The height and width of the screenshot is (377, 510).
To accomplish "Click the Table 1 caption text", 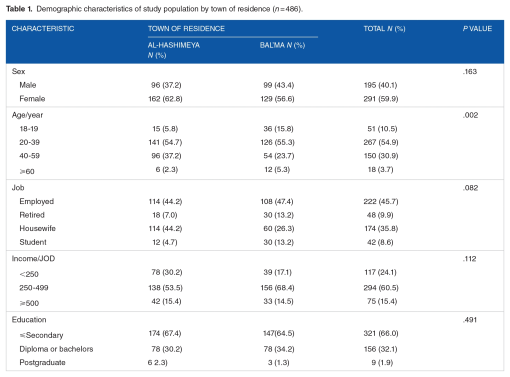I will pos(154,9).
